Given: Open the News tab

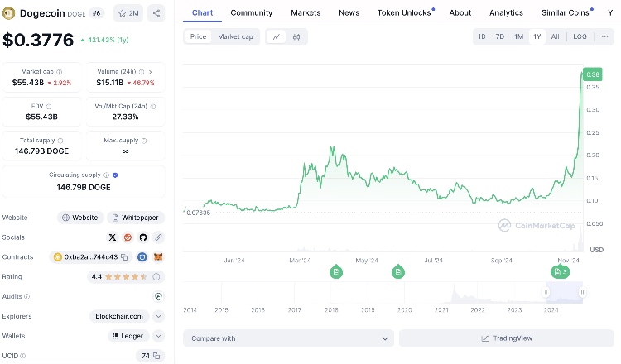Looking at the screenshot, I should tap(349, 12).
